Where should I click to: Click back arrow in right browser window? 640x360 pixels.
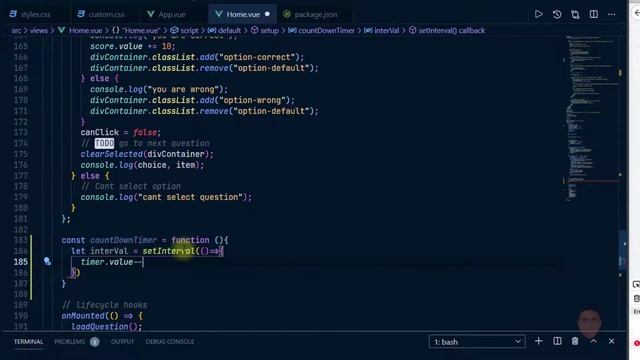(x=636, y=13)
